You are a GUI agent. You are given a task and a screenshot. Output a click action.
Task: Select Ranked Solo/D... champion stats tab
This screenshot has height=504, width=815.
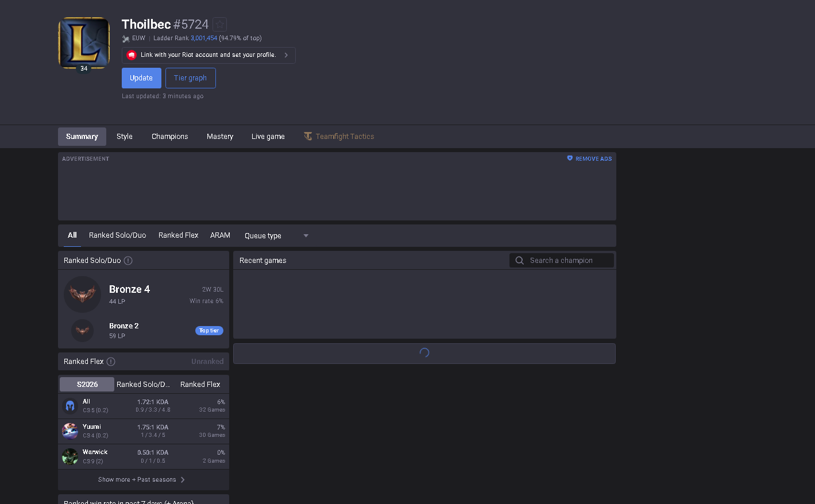tap(144, 385)
